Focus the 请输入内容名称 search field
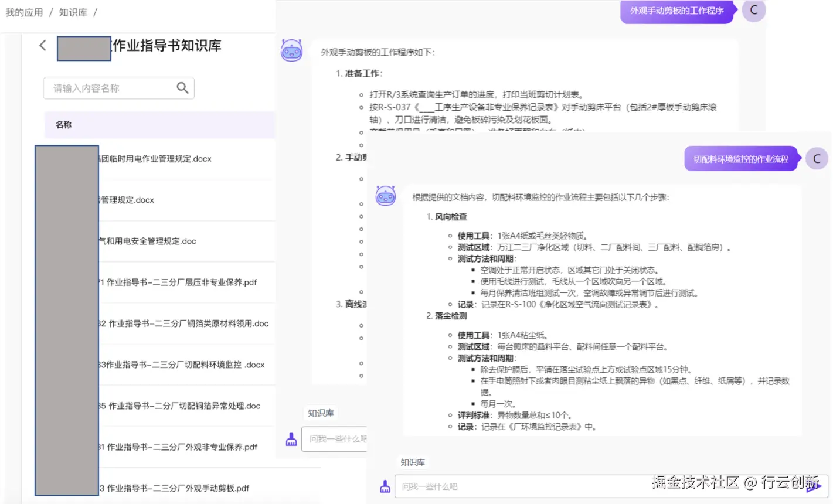 coord(118,88)
